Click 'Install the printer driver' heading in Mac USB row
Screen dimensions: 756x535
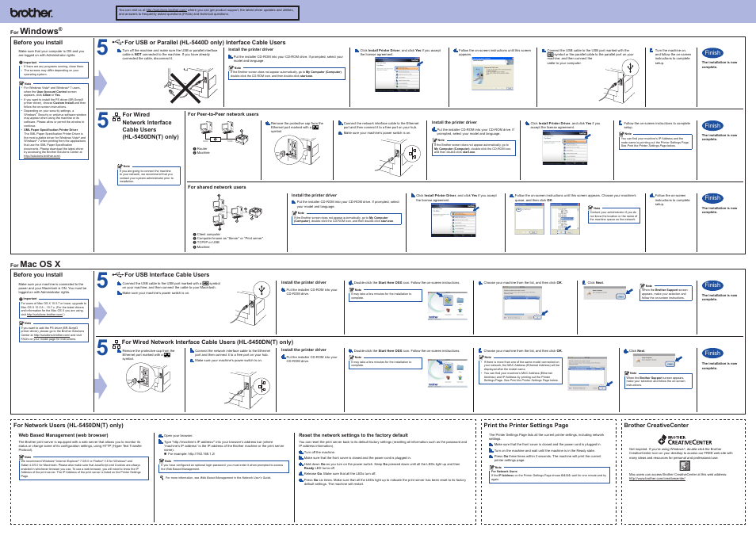click(x=304, y=283)
